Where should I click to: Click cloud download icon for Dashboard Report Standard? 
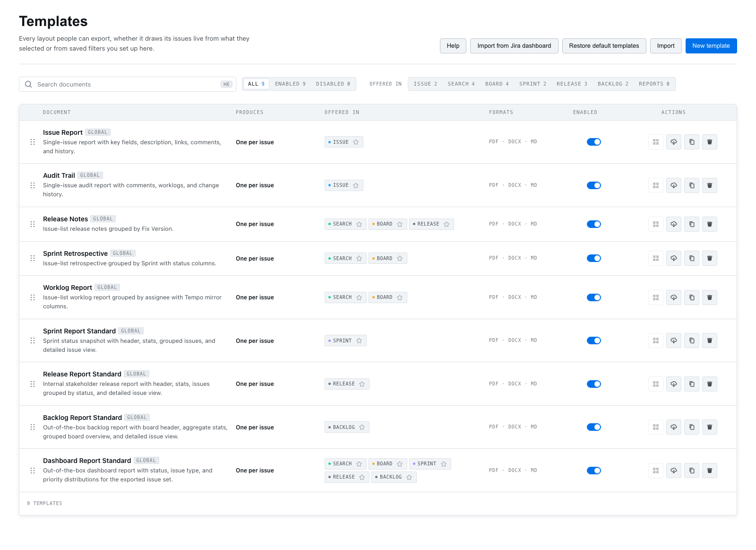(673, 471)
